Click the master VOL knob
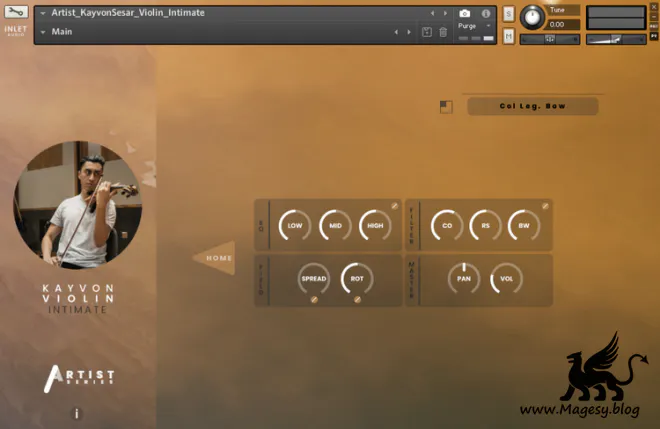660x429 pixels. [x=506, y=278]
